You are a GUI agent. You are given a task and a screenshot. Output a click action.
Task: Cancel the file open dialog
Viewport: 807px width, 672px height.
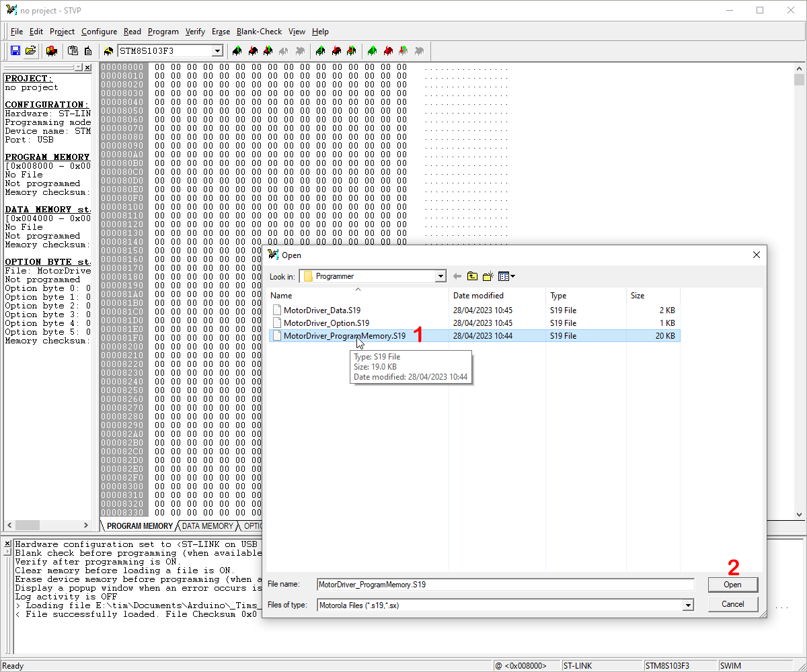click(x=732, y=603)
